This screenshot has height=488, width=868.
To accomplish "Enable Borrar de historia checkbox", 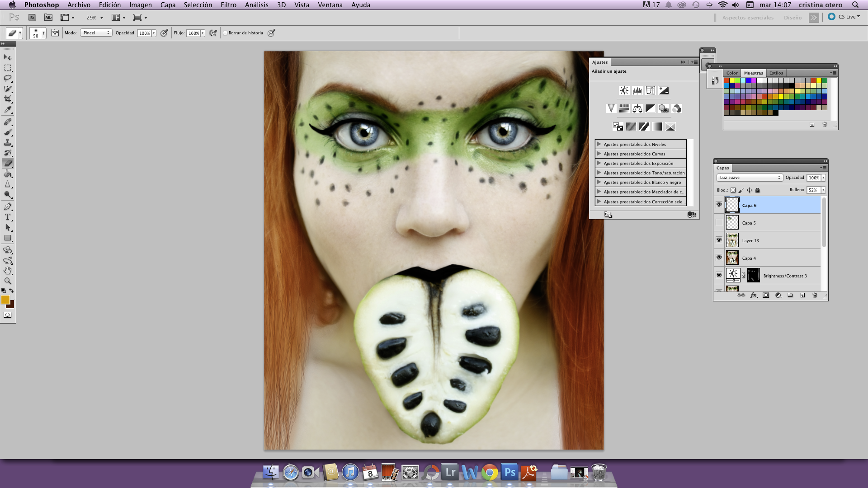I will (225, 33).
